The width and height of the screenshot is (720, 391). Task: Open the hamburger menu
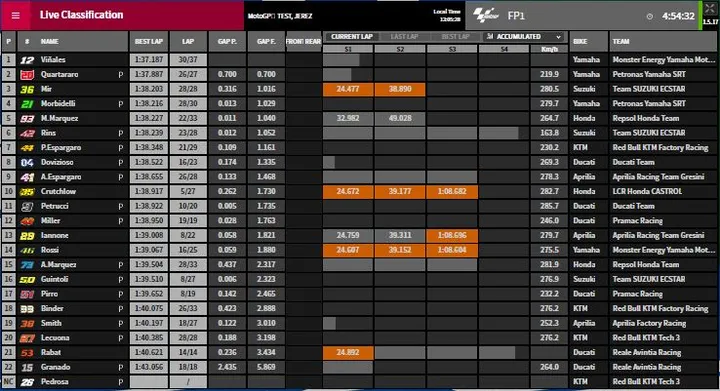click(16, 15)
